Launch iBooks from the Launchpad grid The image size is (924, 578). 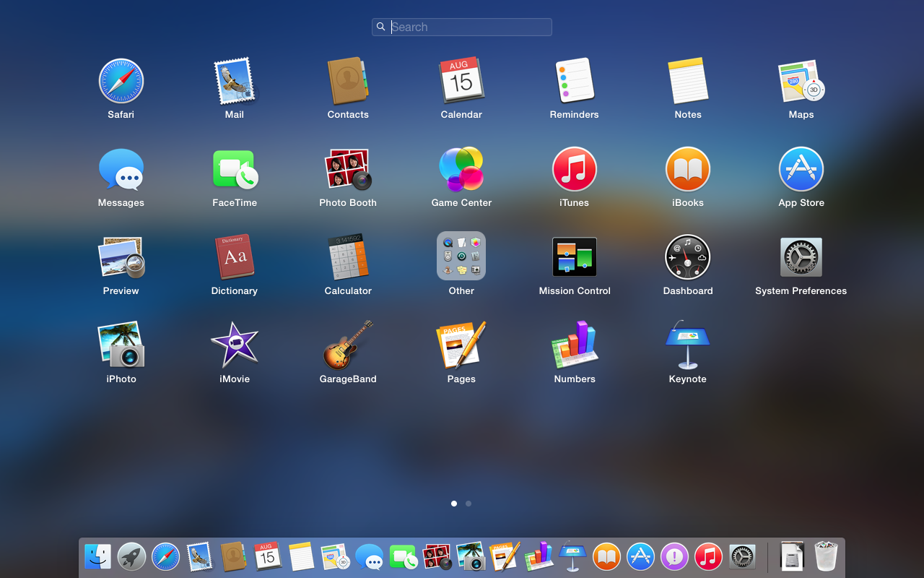[688, 169]
